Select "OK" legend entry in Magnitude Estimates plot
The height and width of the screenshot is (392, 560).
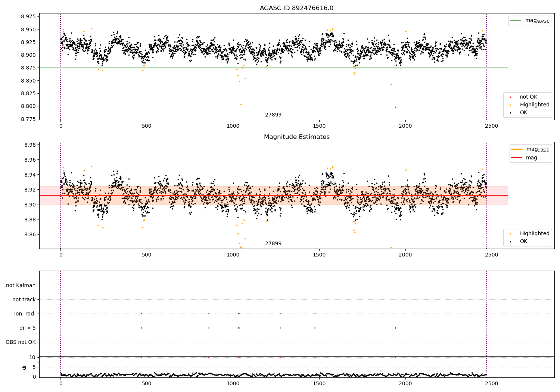523,242
